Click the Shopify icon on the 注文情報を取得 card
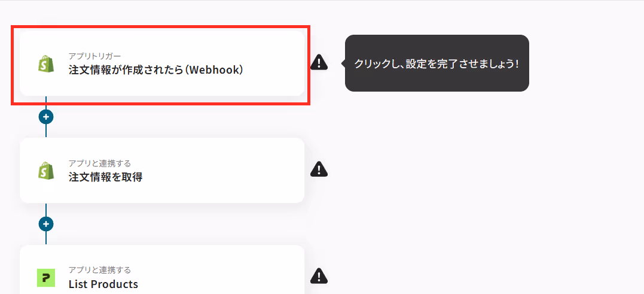 (x=46, y=170)
